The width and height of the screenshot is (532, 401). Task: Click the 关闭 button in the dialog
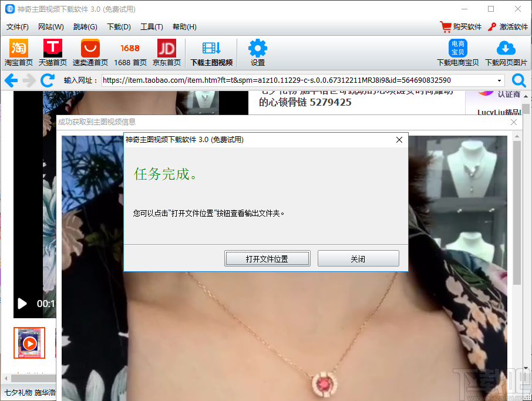[x=358, y=258]
